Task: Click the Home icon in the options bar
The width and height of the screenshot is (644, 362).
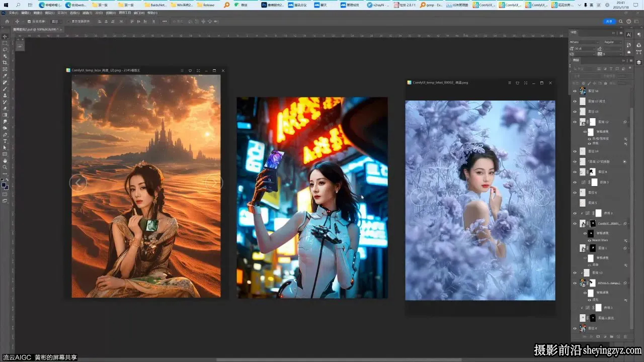Action: (x=7, y=22)
